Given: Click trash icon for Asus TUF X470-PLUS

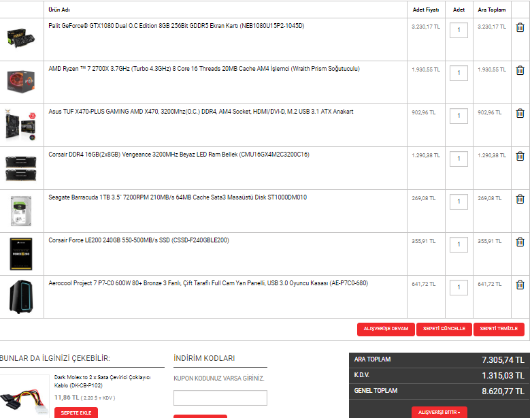Looking at the screenshot, I should coord(520,113).
